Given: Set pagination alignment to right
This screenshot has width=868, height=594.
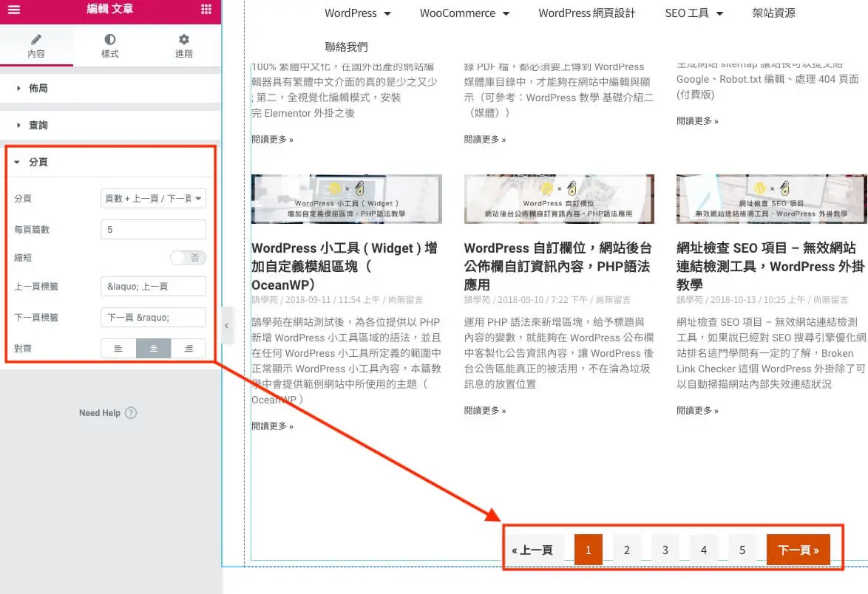Looking at the screenshot, I should pos(189,349).
